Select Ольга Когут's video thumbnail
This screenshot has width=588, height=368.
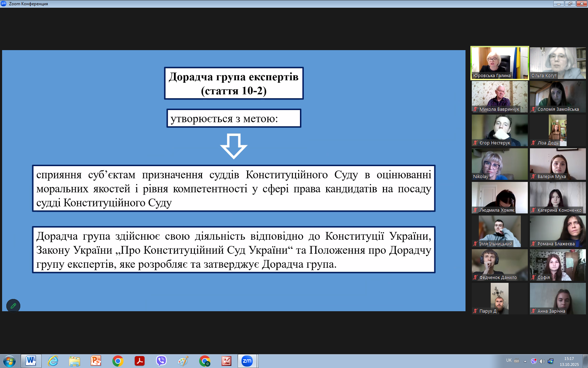(x=558, y=62)
